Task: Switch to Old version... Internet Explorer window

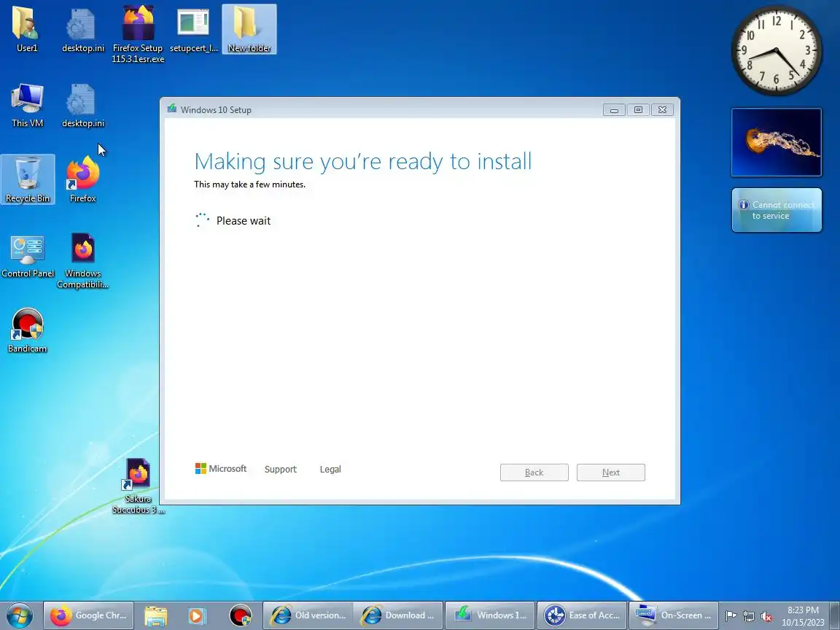Action: (308, 615)
